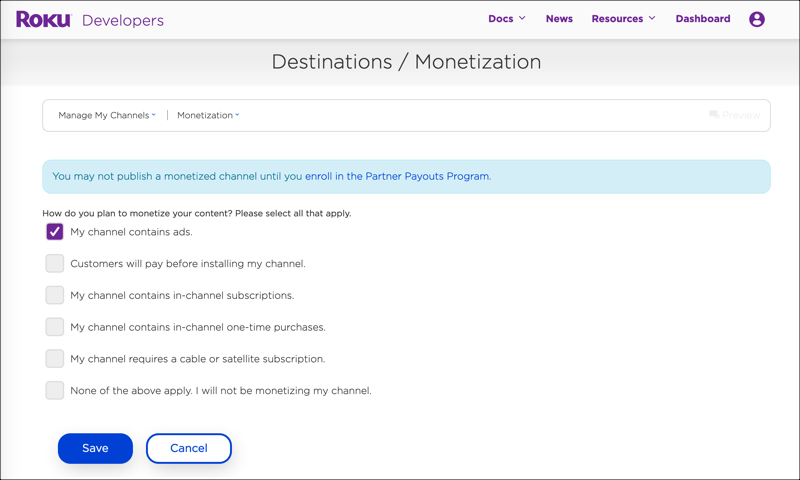This screenshot has width=800, height=480.
Task: Click the Roku logo
Action: coord(43,19)
